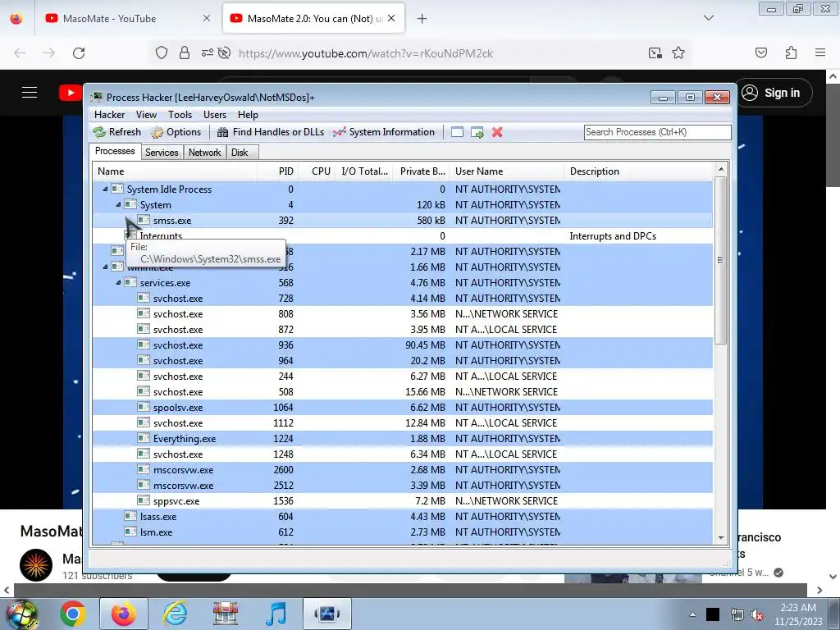This screenshot has width=840, height=630.
Task: Open Options in Process Hacker toolbar
Action: pyautogui.click(x=176, y=132)
